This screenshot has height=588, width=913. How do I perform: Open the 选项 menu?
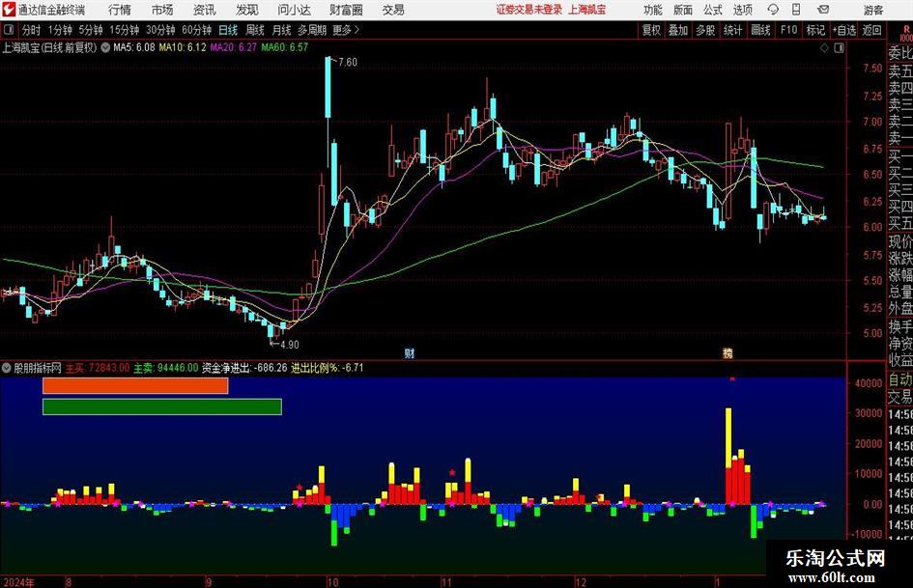(742, 10)
